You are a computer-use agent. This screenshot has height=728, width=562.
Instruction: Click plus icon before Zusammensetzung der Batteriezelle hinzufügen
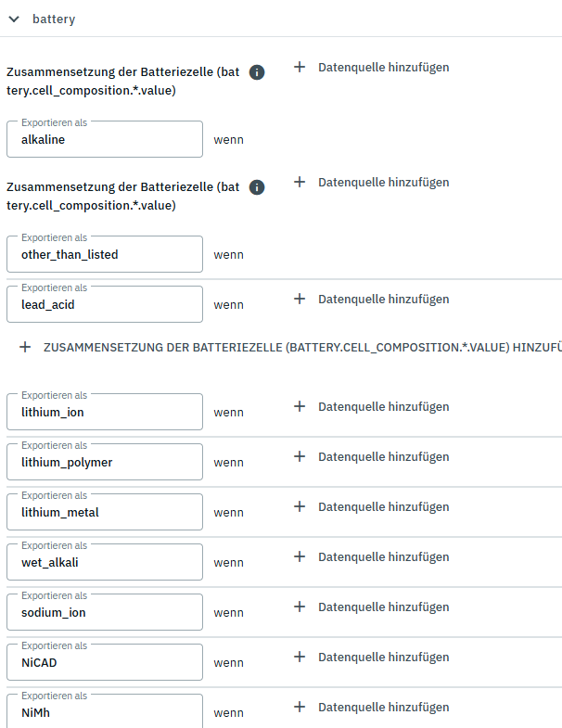pyautogui.click(x=25, y=346)
